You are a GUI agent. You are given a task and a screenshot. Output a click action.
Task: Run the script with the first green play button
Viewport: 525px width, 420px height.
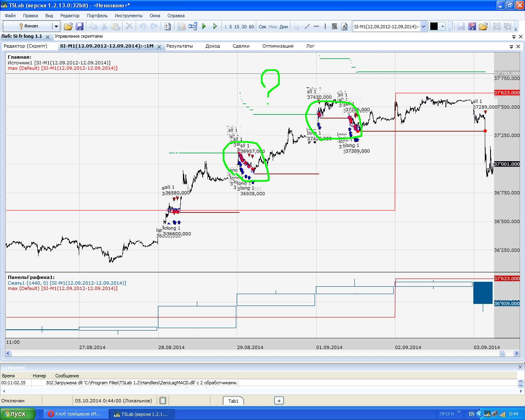coord(204,26)
